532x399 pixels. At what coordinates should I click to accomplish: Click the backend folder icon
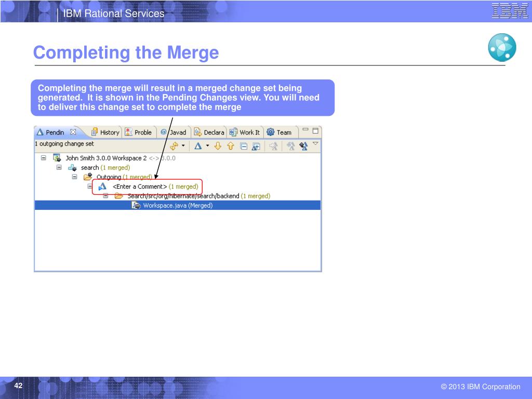(119, 196)
